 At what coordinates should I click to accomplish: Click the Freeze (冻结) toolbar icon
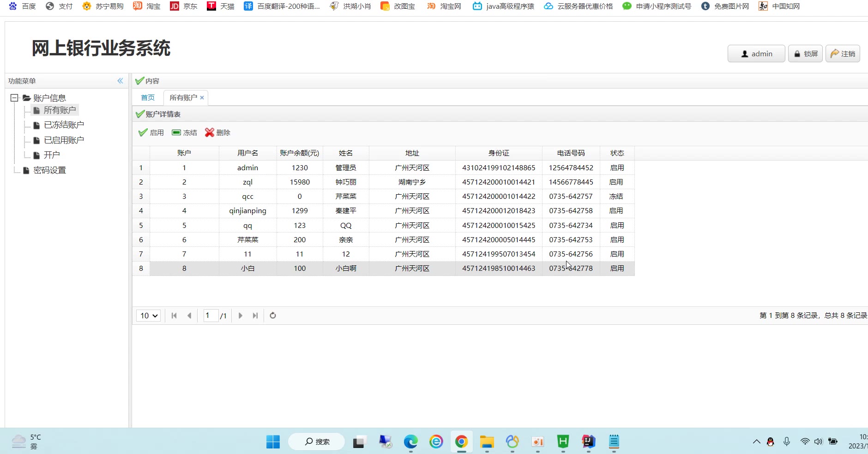(176, 133)
